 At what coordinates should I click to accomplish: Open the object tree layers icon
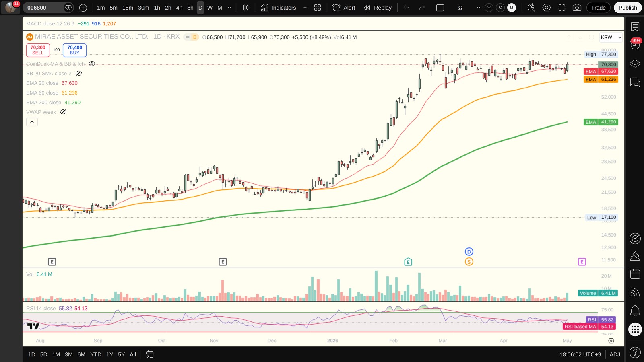(635, 64)
